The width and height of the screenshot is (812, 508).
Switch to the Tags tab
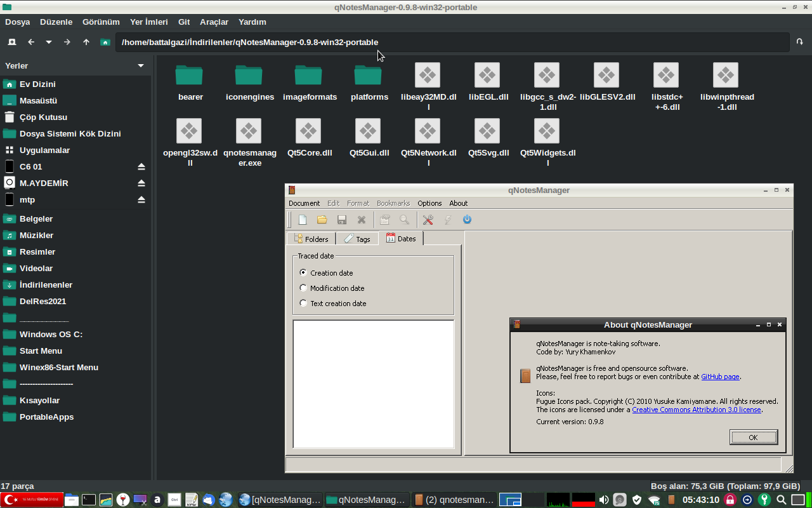357,239
